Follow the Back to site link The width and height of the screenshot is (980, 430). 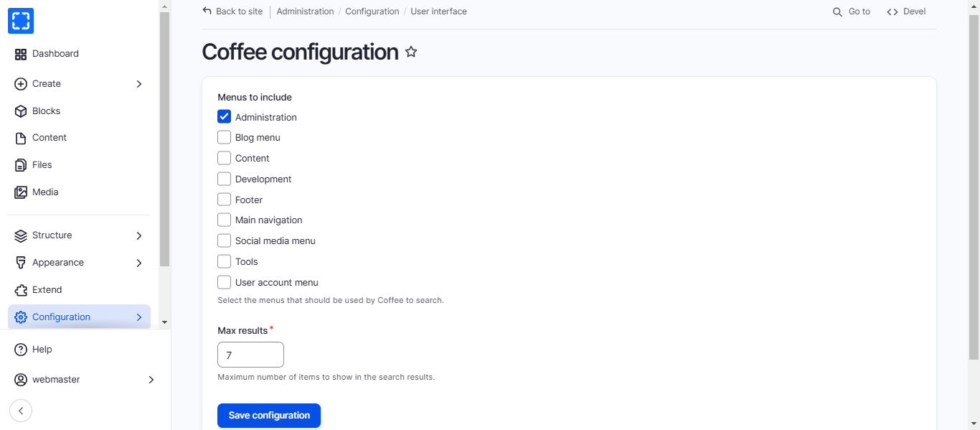pos(232,11)
